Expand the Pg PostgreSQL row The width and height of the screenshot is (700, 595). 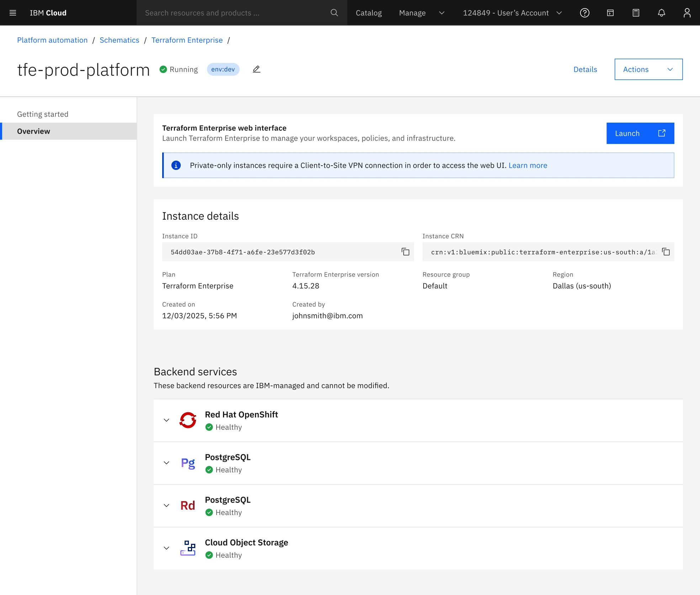[166, 463]
